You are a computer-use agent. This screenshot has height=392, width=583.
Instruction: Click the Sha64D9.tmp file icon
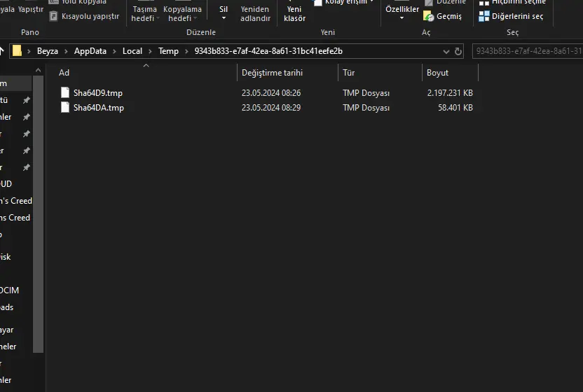tap(65, 92)
